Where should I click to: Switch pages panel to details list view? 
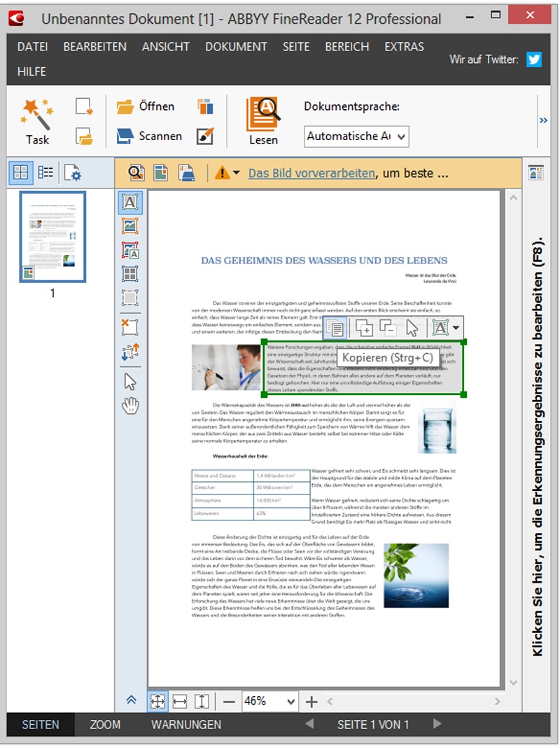pyautogui.click(x=45, y=172)
